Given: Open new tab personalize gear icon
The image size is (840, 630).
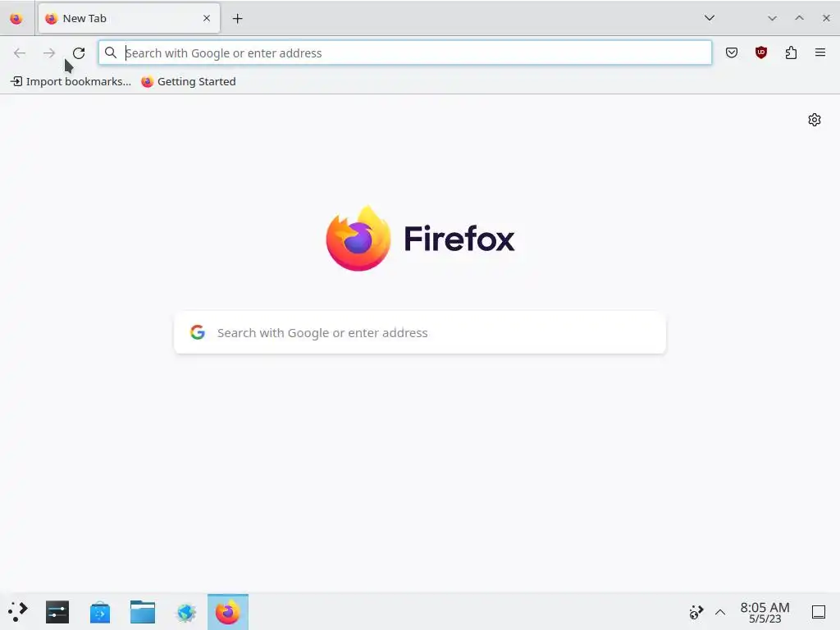Looking at the screenshot, I should tap(815, 120).
